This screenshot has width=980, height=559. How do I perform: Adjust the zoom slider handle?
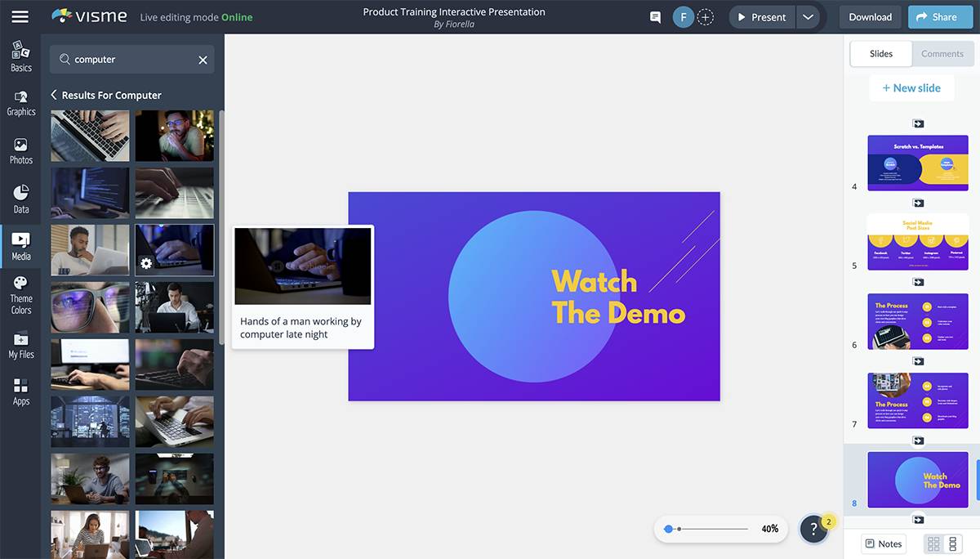(669, 529)
